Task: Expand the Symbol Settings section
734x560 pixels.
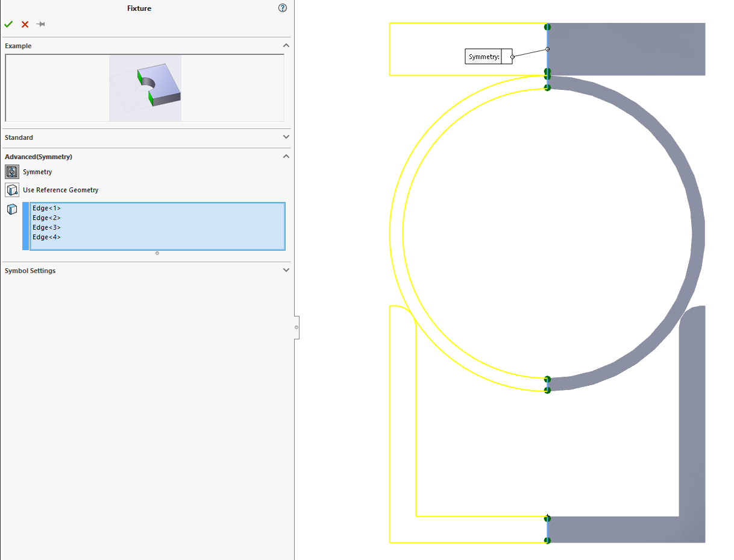Action: pos(286,271)
